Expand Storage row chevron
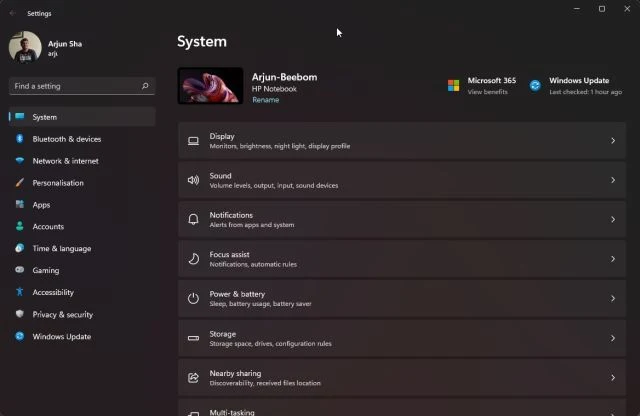Image resolution: width=640 pixels, height=416 pixels. tap(613, 338)
